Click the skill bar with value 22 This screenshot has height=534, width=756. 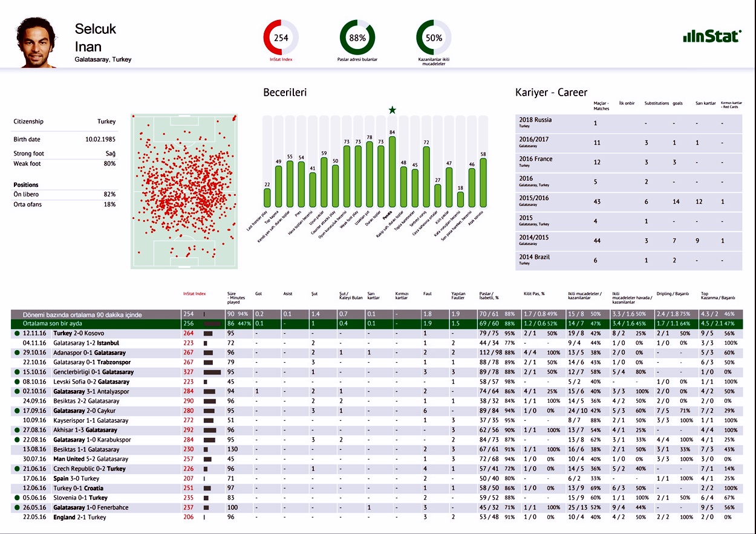click(267, 198)
